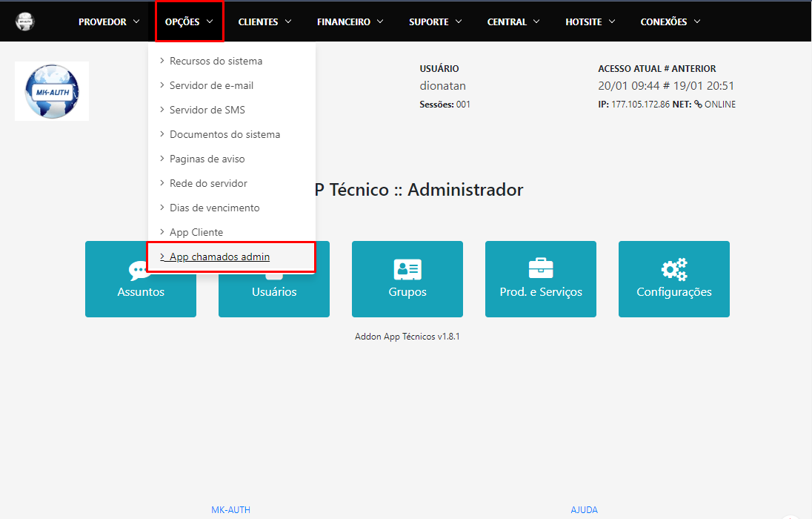
Task: Click the AJUDA link
Action: 585,509
